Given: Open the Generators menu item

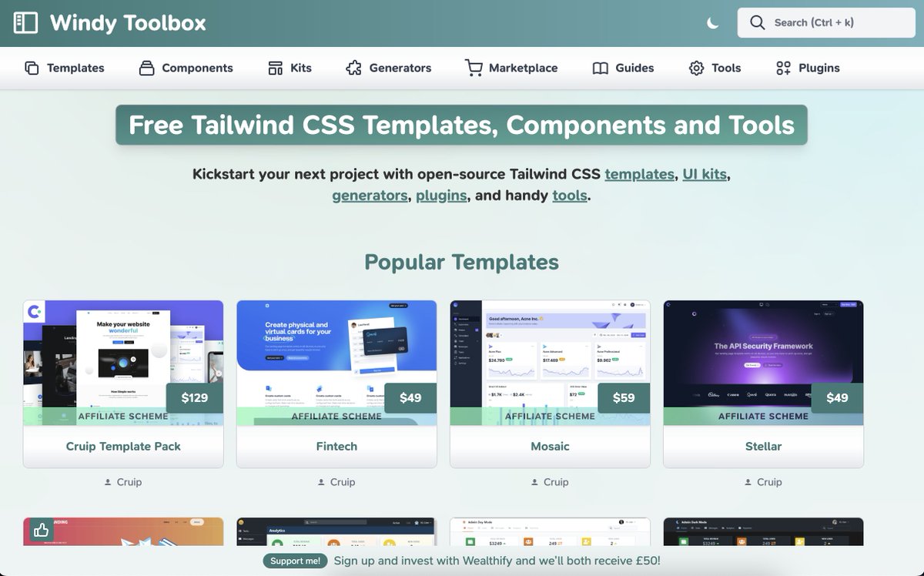Looking at the screenshot, I should point(389,68).
